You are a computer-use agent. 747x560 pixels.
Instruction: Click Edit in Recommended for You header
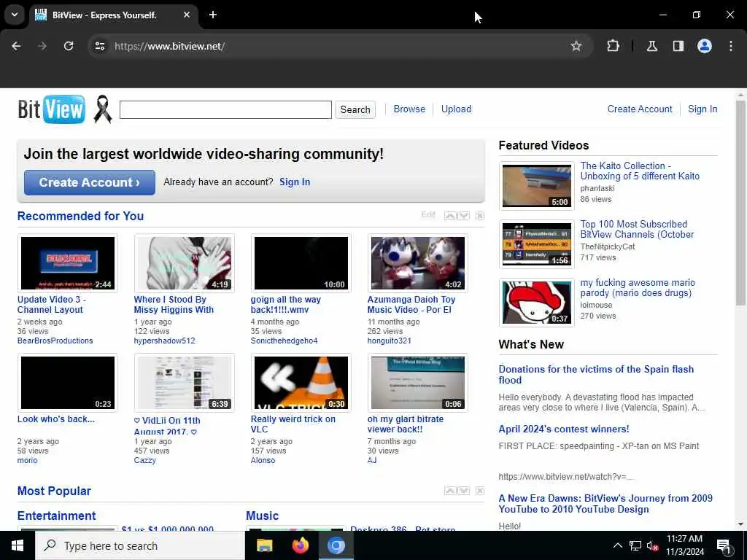[427, 215]
